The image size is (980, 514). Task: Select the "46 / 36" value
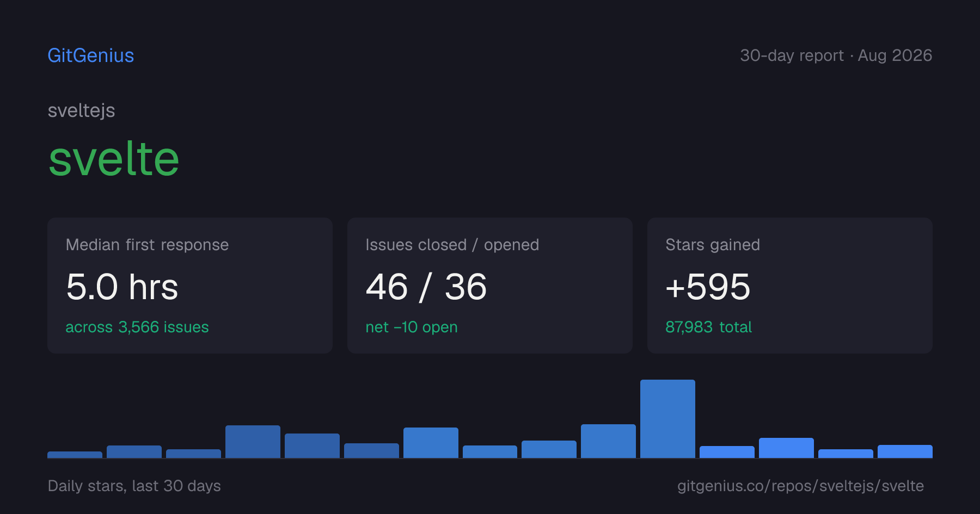pyautogui.click(x=426, y=287)
